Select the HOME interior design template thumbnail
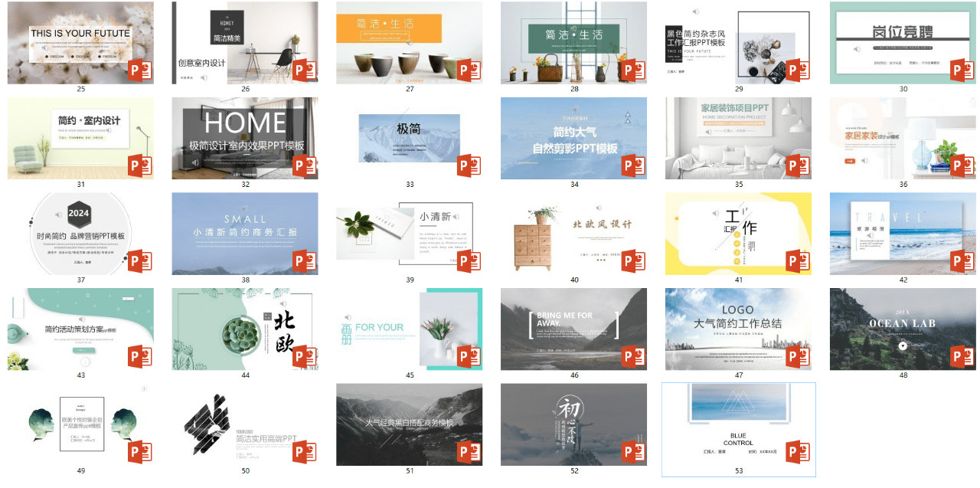 245,139
